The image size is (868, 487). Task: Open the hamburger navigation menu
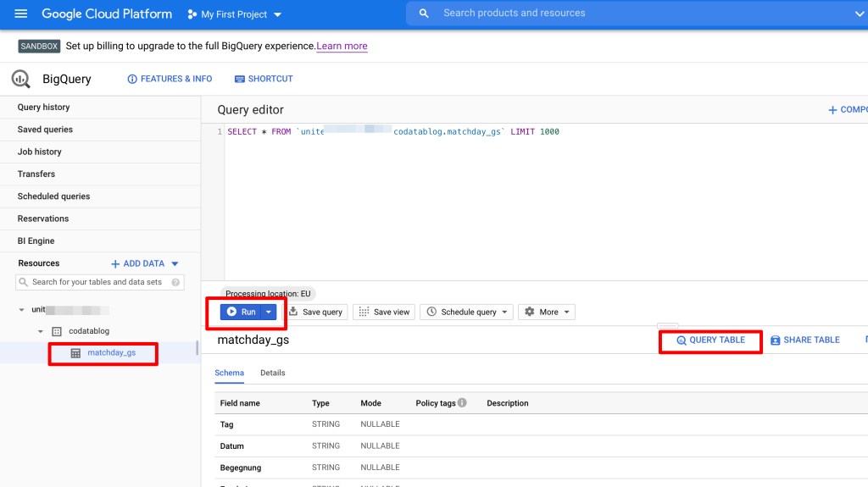[x=20, y=14]
